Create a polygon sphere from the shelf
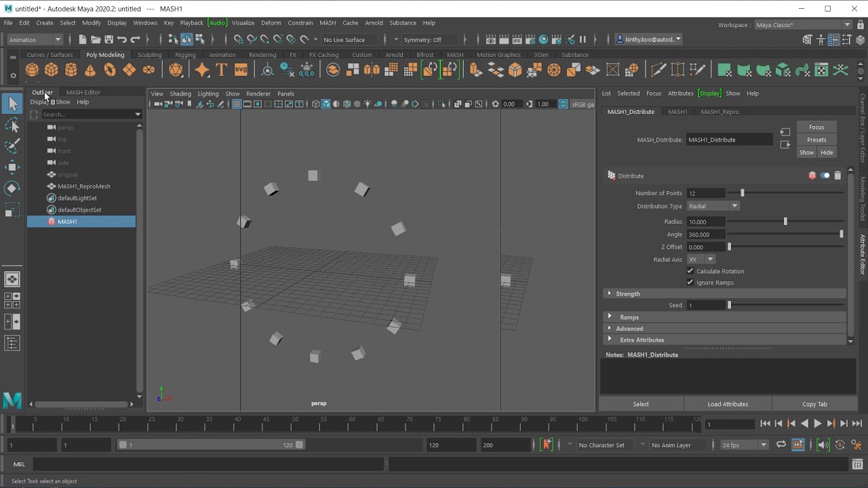 pyautogui.click(x=32, y=70)
